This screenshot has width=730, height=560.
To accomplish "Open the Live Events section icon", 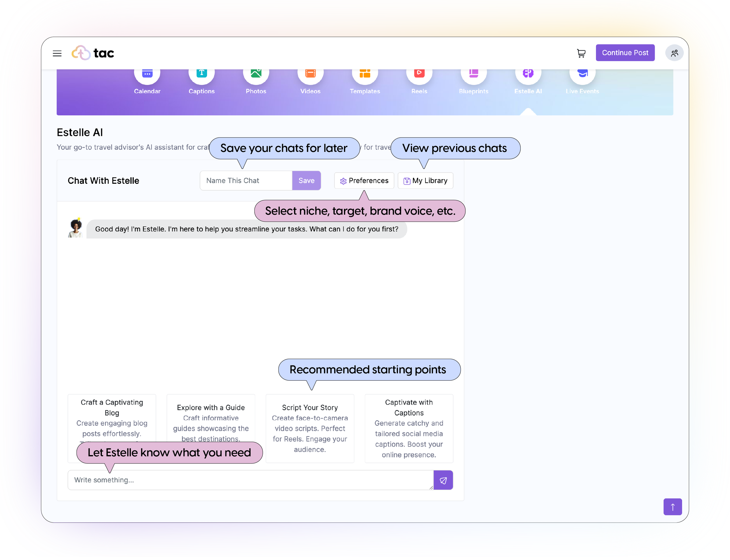I will coord(582,75).
